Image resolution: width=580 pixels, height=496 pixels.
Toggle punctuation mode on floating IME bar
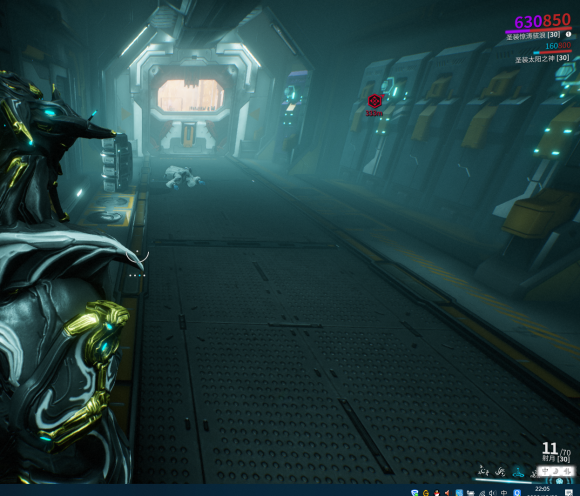pos(567,471)
